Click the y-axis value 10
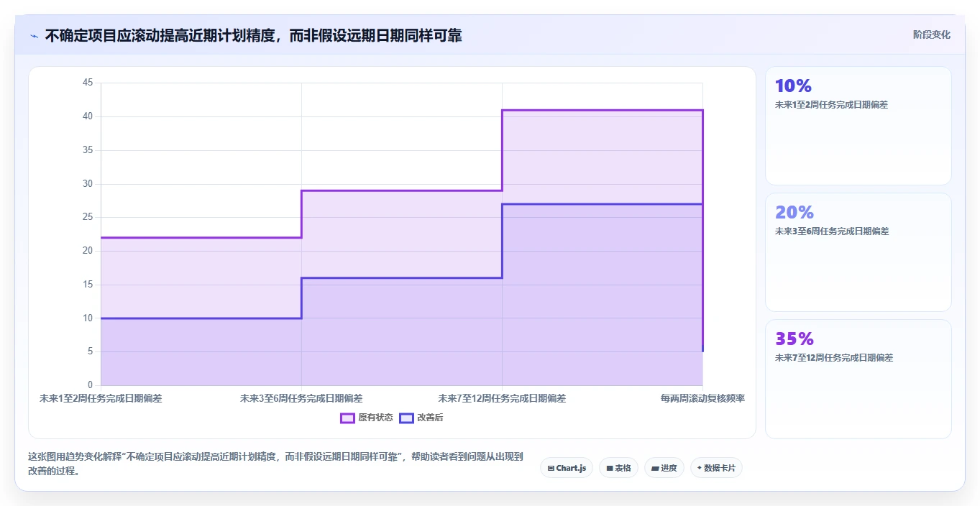Image resolution: width=980 pixels, height=506 pixels. 88,318
